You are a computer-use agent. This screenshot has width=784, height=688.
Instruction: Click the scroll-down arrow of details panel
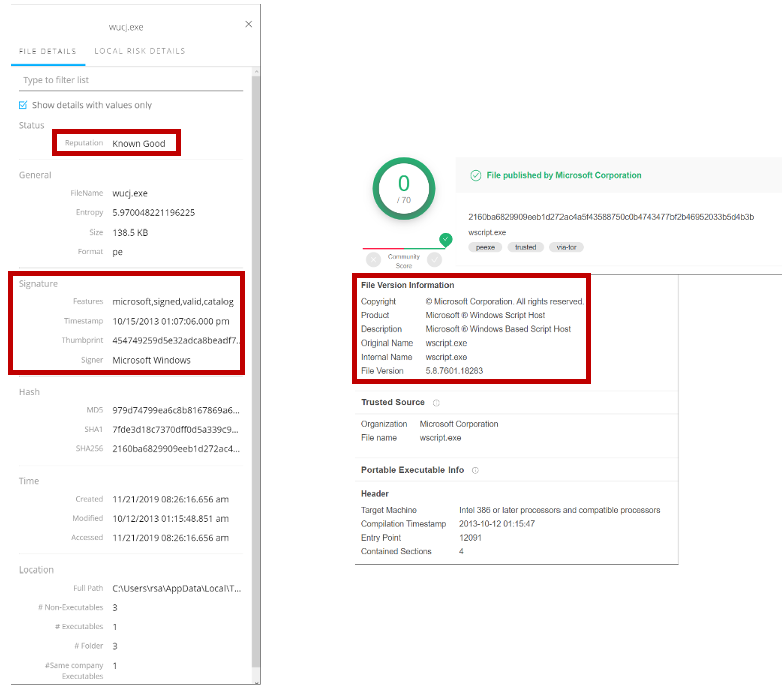click(256, 682)
